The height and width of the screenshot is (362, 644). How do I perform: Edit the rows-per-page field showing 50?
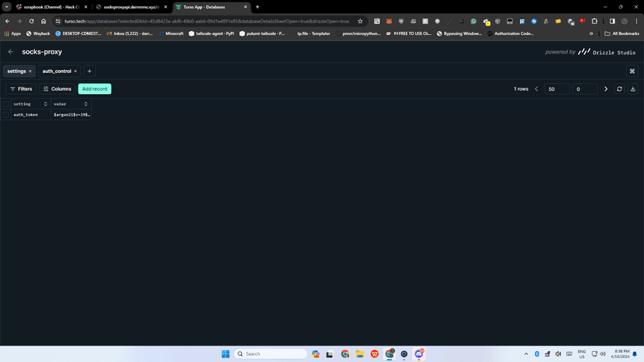click(557, 89)
